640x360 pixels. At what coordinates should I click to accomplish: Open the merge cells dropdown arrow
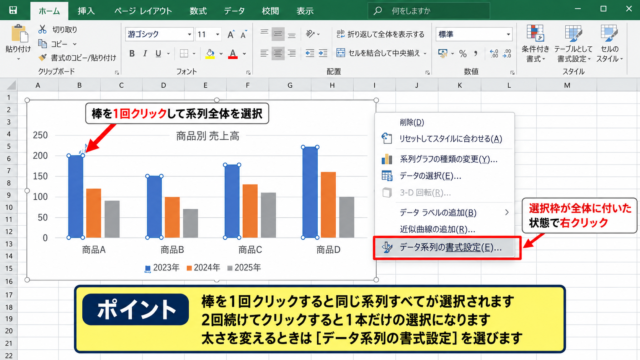425,53
